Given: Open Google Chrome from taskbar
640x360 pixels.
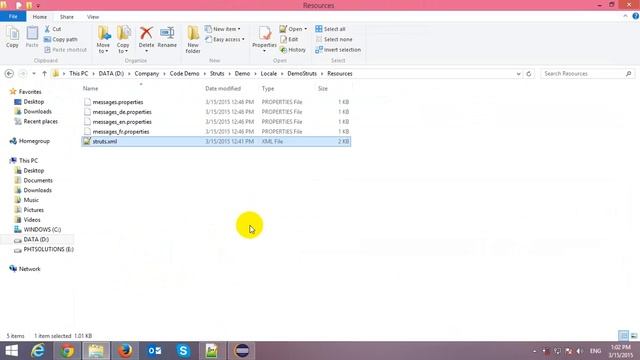Looking at the screenshot, I should [67, 351].
